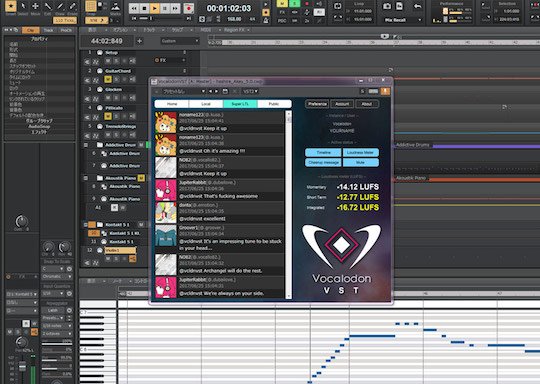Click the Record button in transport
540x384 pixels.
189,8
